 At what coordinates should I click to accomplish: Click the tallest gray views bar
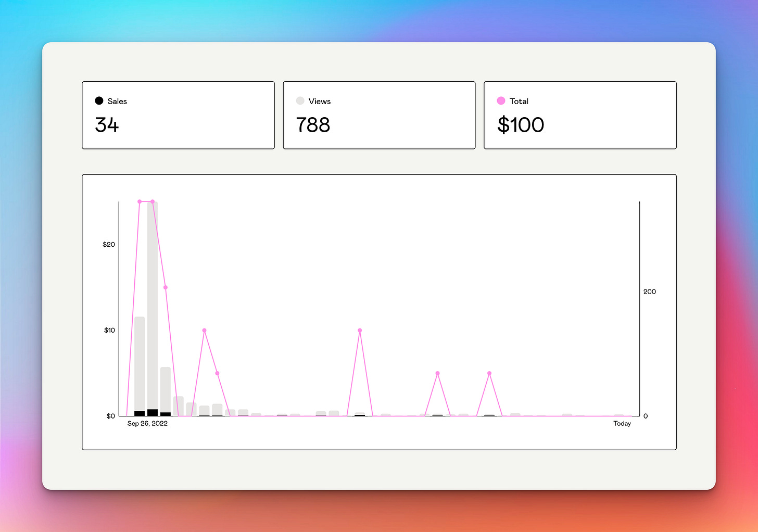[x=153, y=309]
